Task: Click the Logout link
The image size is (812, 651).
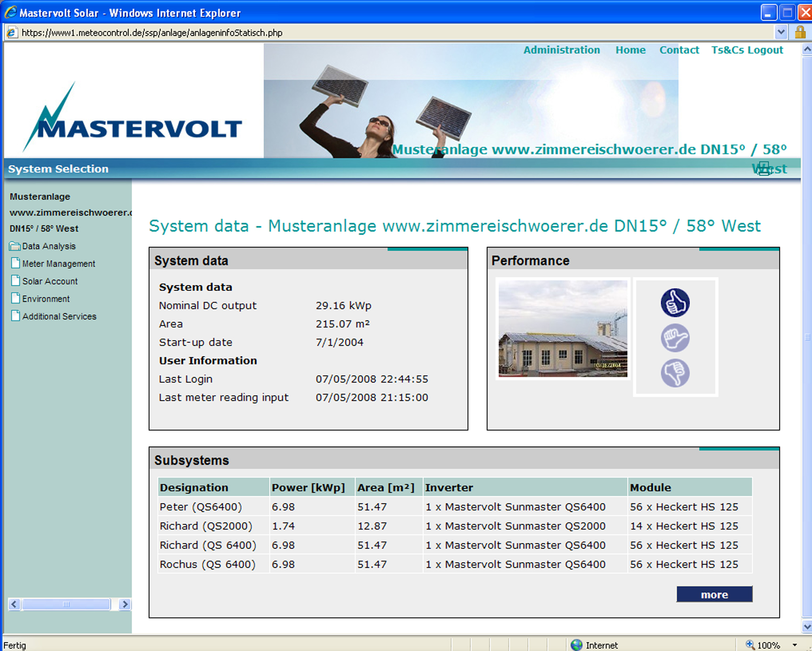Action: click(x=765, y=50)
